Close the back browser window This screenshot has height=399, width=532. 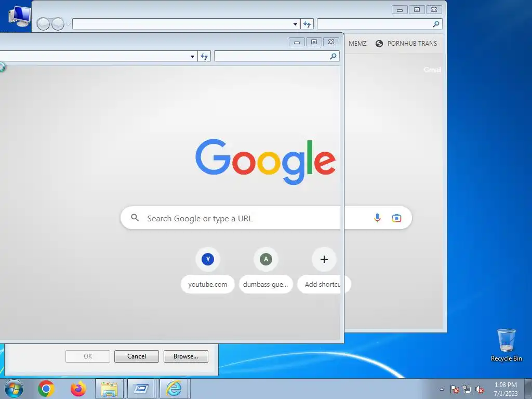[434, 10]
